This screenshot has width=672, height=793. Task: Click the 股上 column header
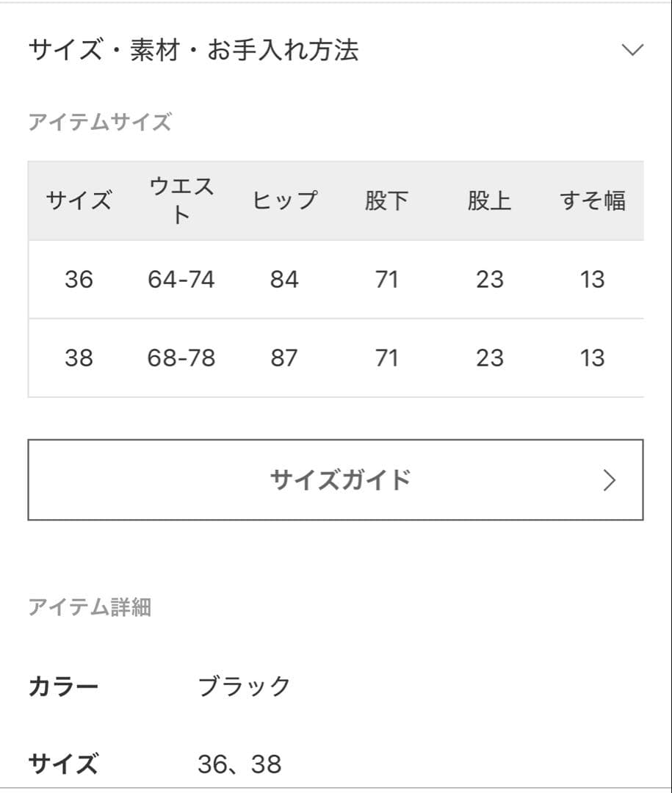[x=490, y=199]
